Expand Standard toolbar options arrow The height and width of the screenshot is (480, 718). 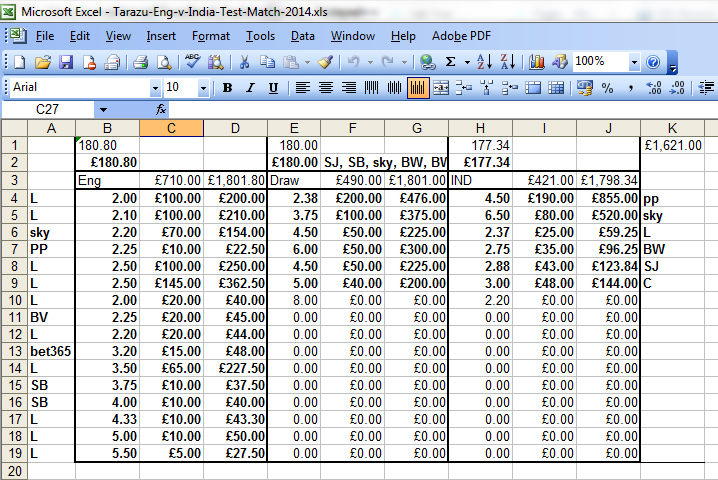click(x=673, y=63)
